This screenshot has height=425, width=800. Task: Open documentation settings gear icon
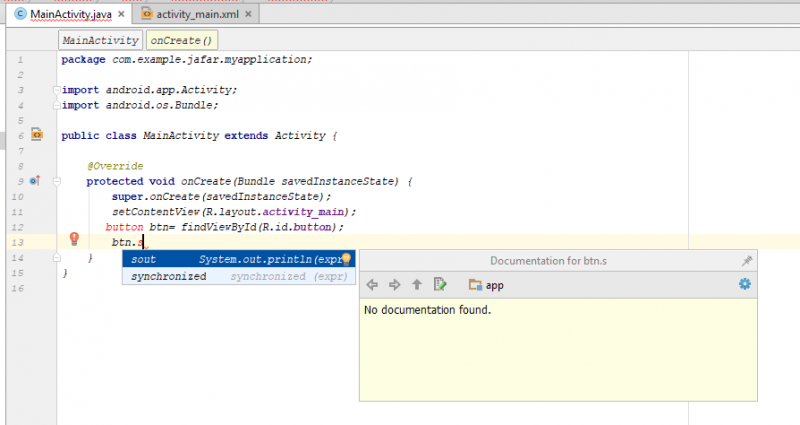point(744,285)
